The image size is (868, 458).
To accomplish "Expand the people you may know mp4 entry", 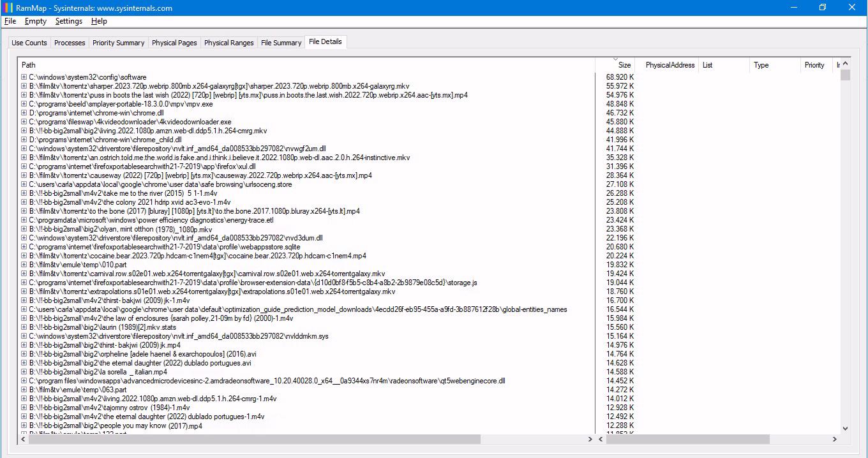I will (24, 425).
